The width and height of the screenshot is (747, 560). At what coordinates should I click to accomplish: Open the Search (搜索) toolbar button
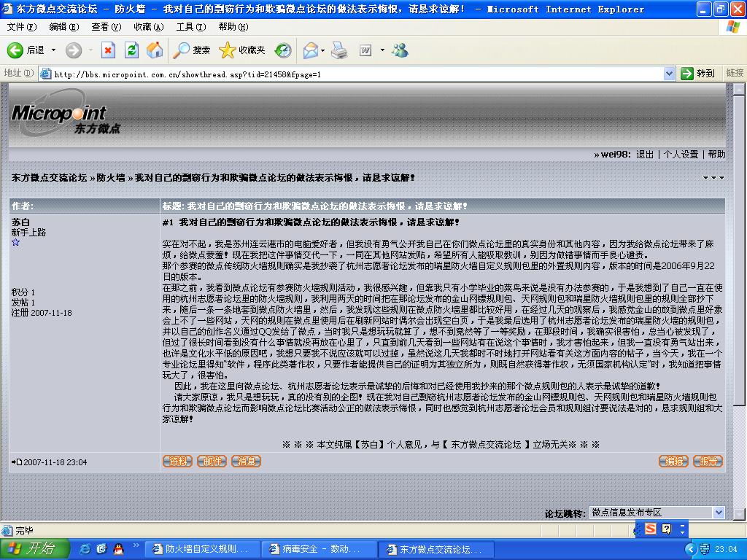pyautogui.click(x=192, y=50)
